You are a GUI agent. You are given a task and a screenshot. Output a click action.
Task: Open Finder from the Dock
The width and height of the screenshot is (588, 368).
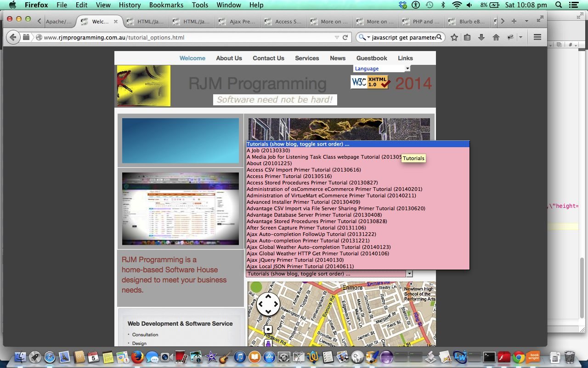point(20,356)
